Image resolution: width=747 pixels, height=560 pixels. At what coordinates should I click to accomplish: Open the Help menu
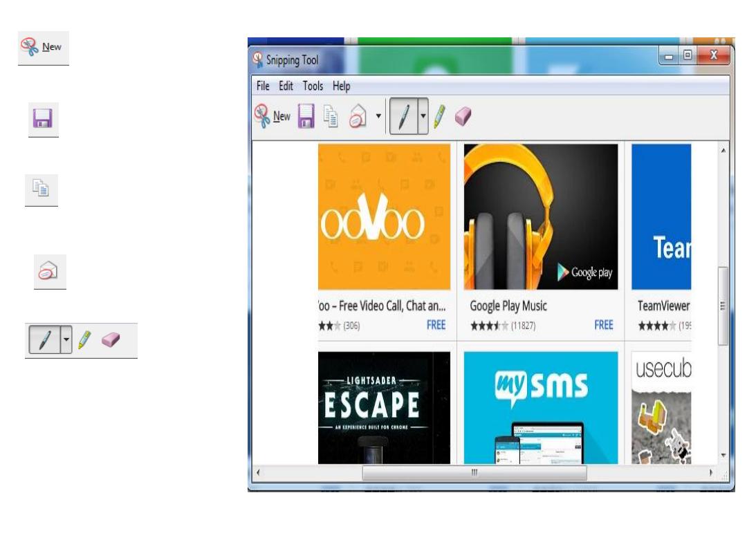click(341, 86)
